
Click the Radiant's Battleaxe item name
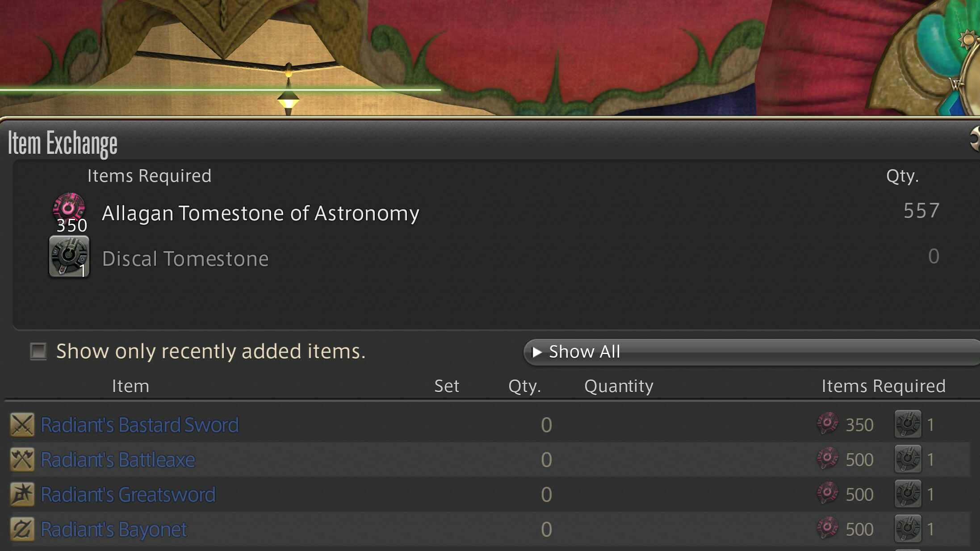(117, 459)
